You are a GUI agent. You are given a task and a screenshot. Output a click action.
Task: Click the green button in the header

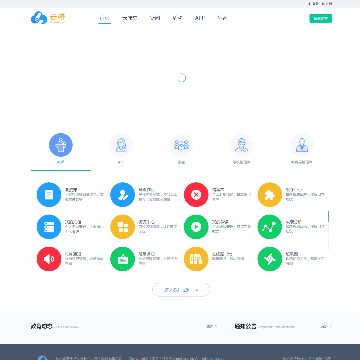[321, 18]
